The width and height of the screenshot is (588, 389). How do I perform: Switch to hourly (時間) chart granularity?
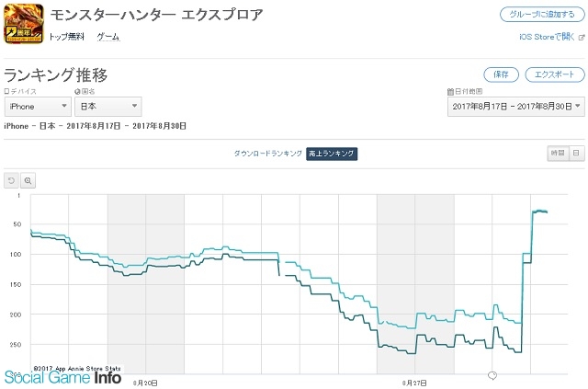tap(558, 154)
